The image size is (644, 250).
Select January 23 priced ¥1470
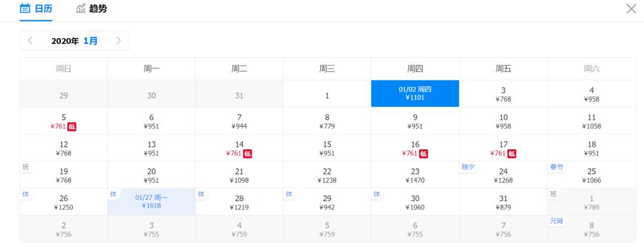point(415,175)
